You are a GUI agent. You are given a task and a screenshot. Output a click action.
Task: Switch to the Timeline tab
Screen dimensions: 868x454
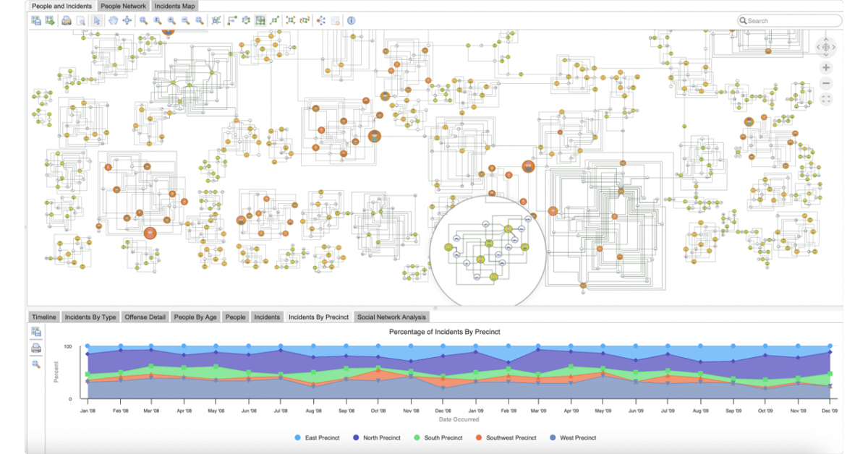(43, 317)
